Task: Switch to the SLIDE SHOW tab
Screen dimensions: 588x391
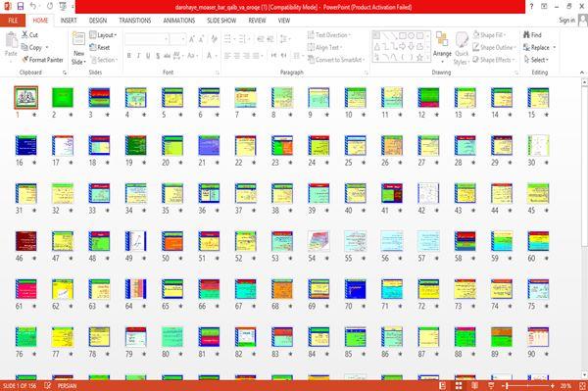Action: 221,21
